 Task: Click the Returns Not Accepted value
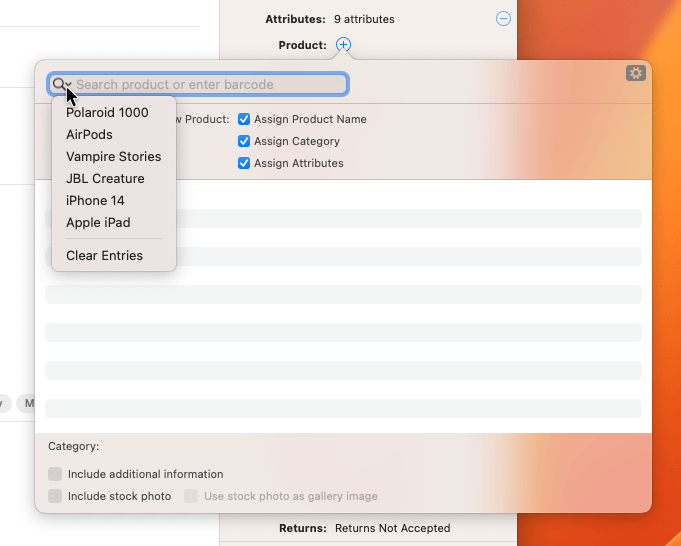[392, 528]
